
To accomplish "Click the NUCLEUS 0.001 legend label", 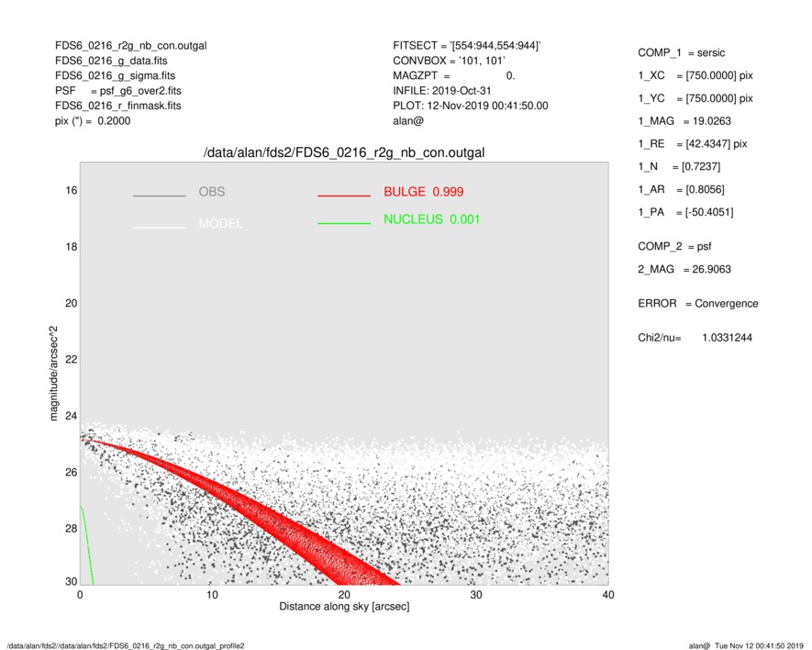I will pyautogui.click(x=432, y=219).
